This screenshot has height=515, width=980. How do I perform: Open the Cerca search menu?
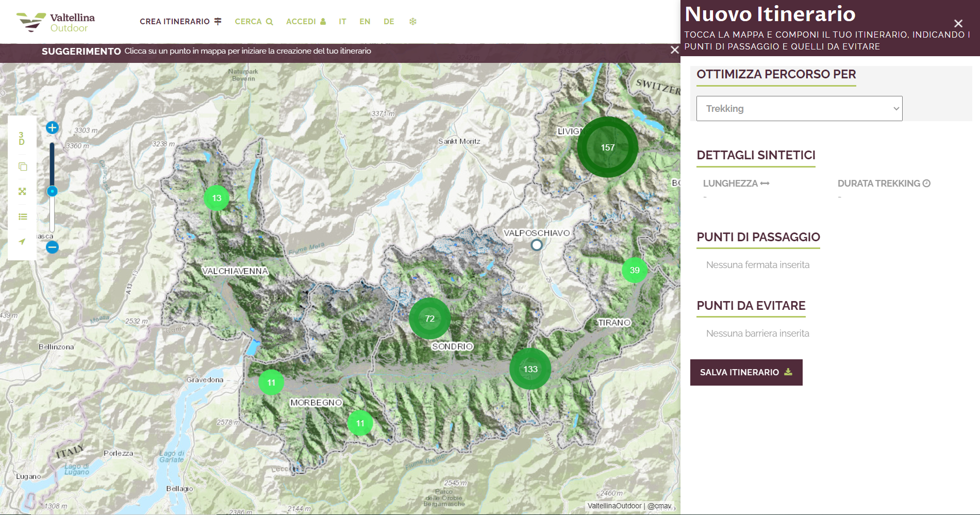pyautogui.click(x=254, y=22)
